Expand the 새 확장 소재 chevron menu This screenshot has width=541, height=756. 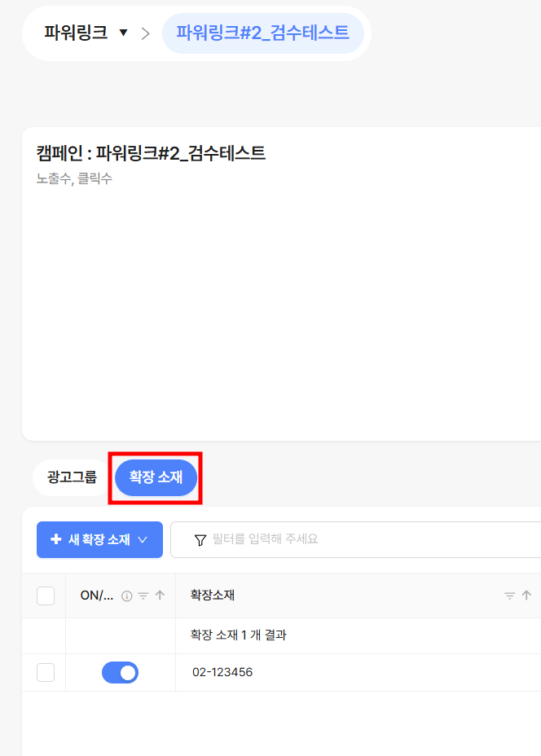point(143,539)
